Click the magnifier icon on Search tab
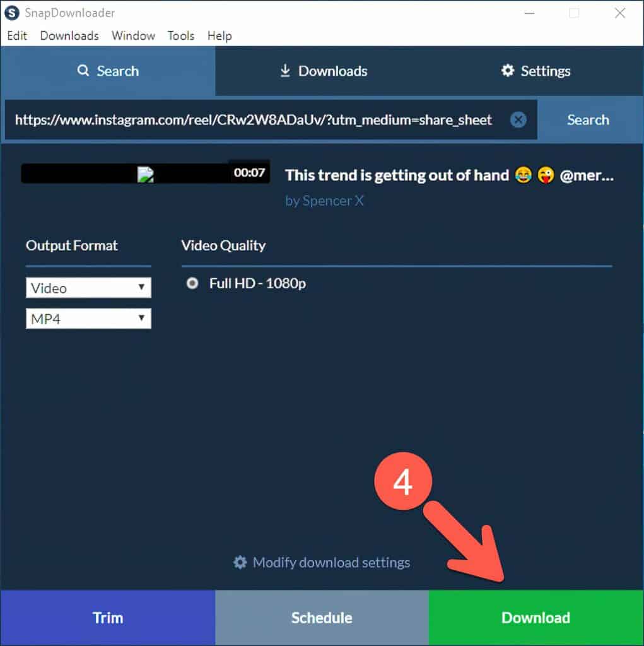 tap(83, 71)
